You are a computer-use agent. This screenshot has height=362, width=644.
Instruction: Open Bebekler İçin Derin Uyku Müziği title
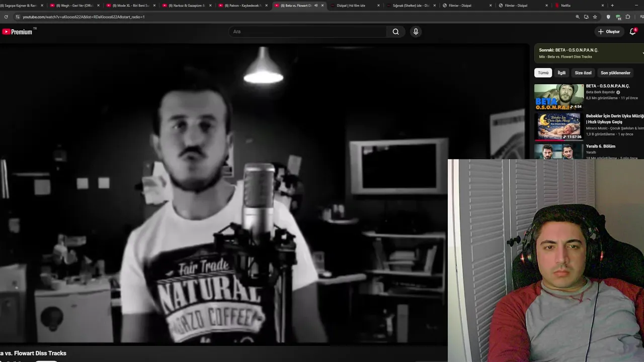(x=615, y=119)
